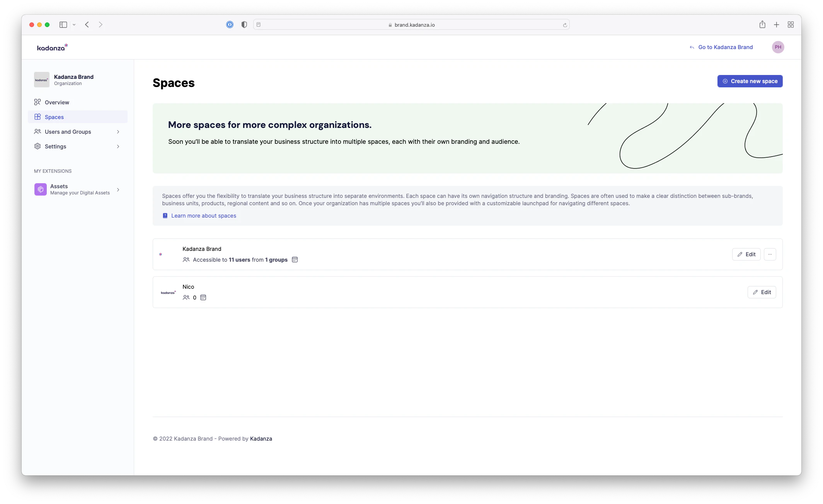The height and width of the screenshot is (504, 823).
Task: Select the Spaces grid icon in sidebar
Action: [x=37, y=117]
